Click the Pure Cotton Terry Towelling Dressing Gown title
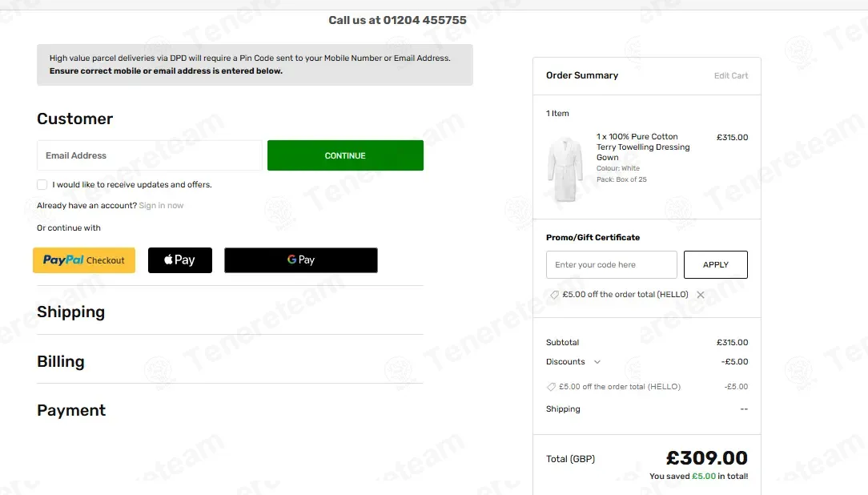 (x=643, y=147)
